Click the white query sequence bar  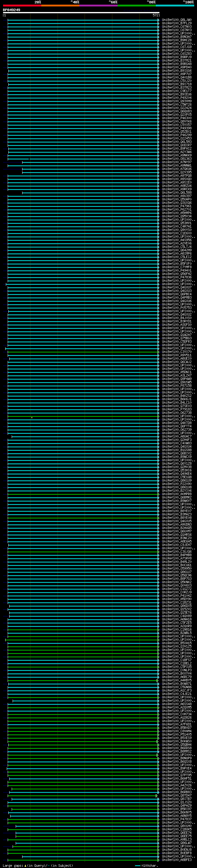tap(81, 12)
